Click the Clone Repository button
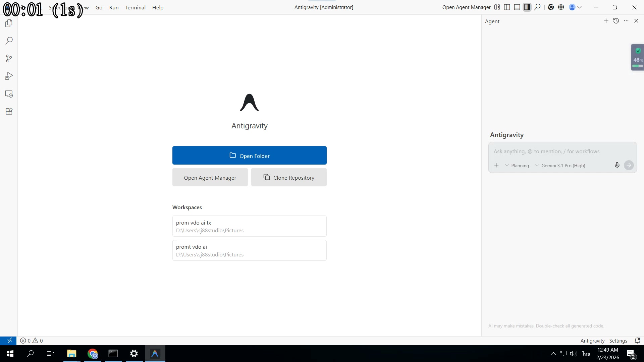644x362 pixels. (289, 177)
